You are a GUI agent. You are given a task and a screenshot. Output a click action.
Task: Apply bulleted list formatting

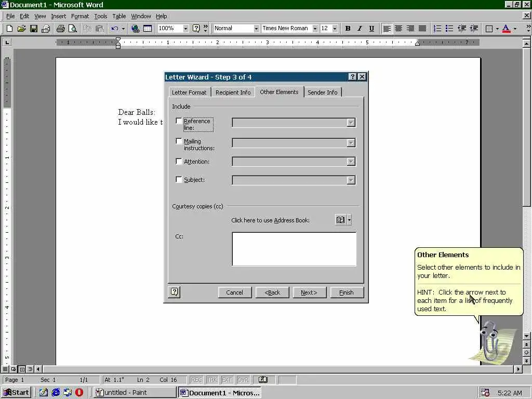click(x=449, y=29)
